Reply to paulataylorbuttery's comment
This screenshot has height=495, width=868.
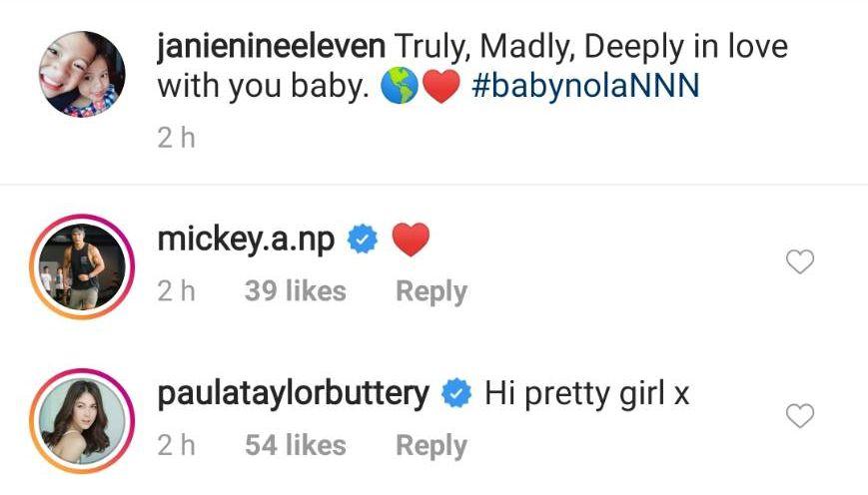point(432,445)
